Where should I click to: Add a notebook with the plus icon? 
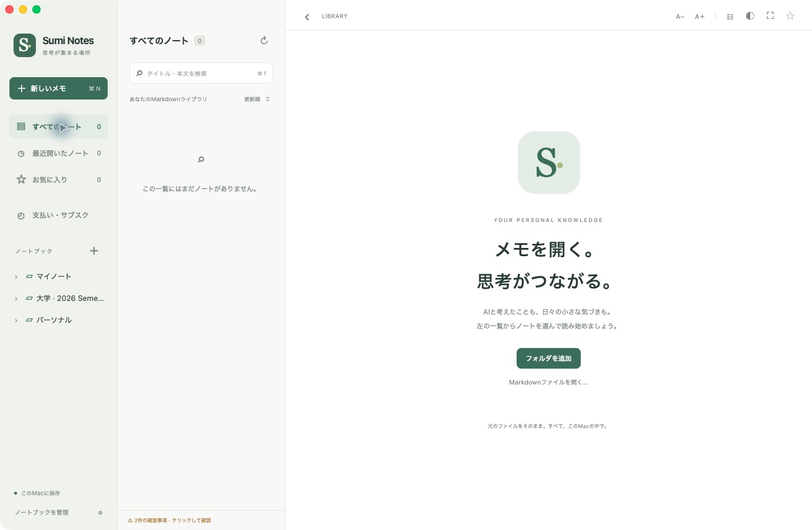[x=94, y=251]
